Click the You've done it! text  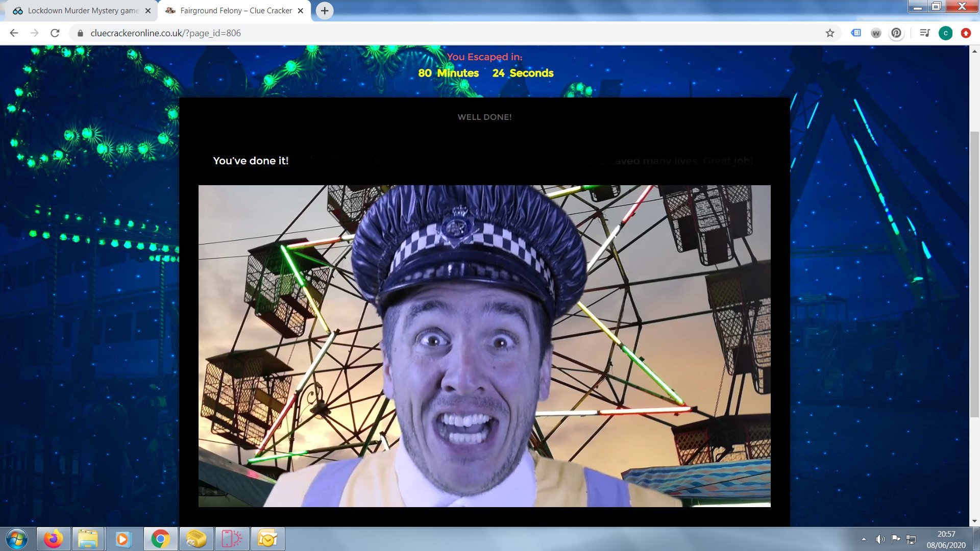pyautogui.click(x=251, y=161)
